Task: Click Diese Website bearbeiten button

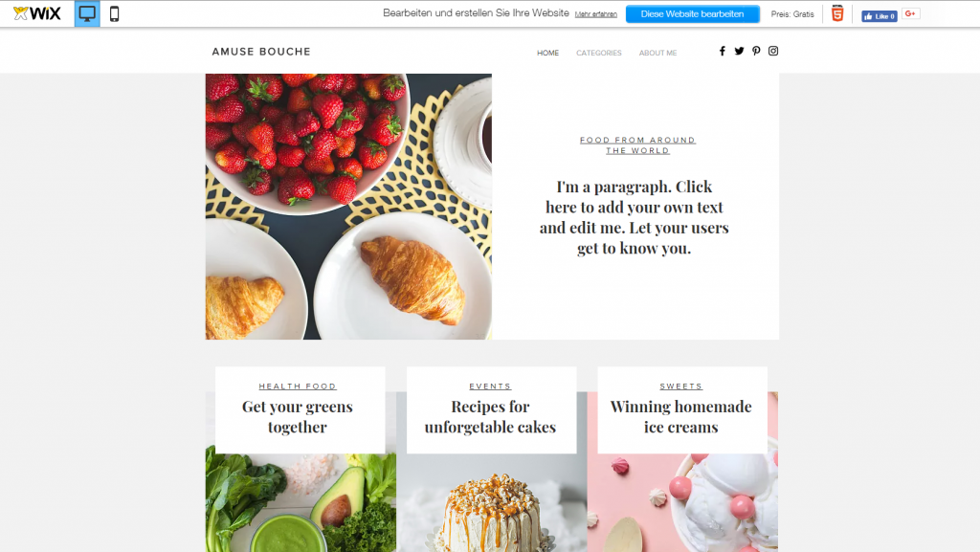Action: (693, 13)
